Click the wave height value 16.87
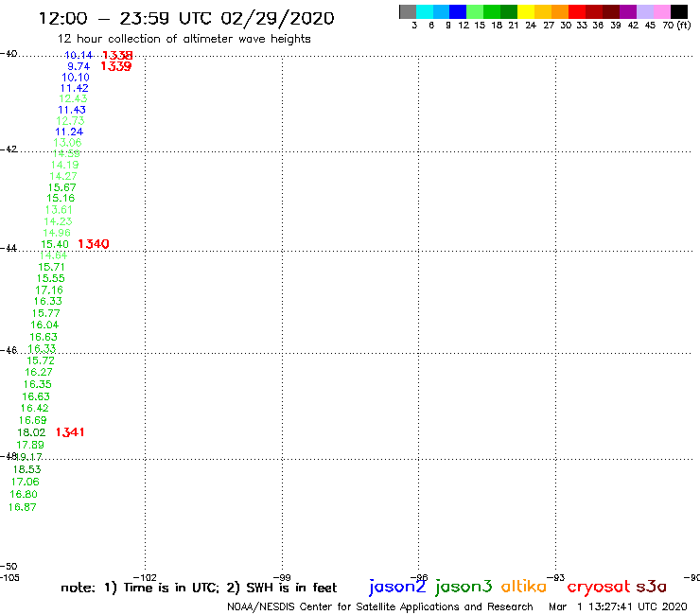The width and height of the screenshot is (700, 615). coord(23,507)
